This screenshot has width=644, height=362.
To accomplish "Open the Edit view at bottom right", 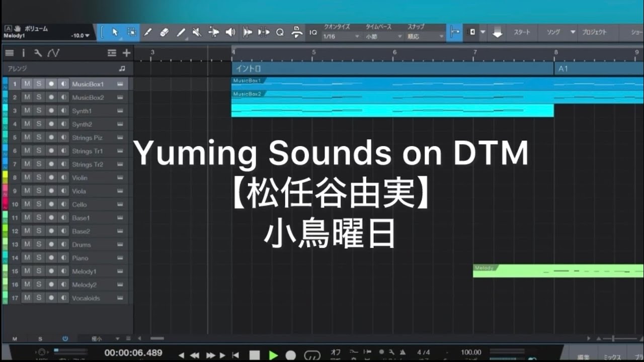I will pyautogui.click(x=584, y=356).
